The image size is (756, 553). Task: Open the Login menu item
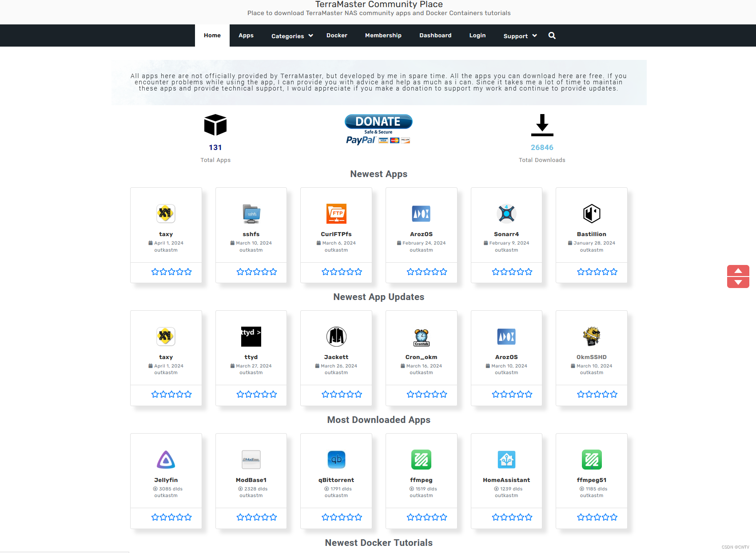pyautogui.click(x=477, y=36)
